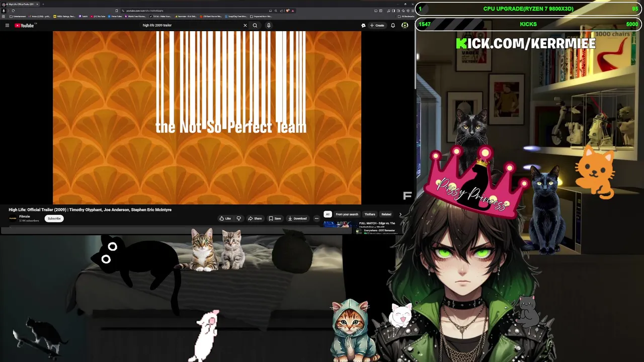Select the 'Related' chip
The image size is (644, 362).
click(386, 214)
